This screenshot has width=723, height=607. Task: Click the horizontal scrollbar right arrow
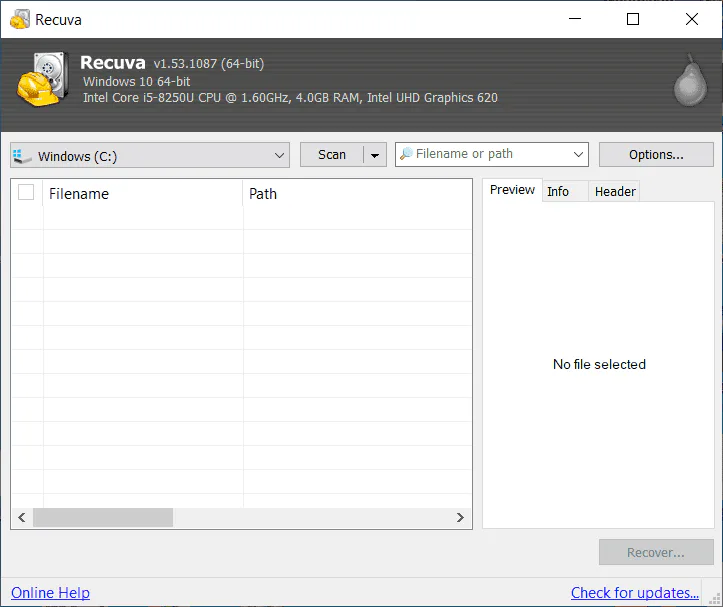(460, 518)
